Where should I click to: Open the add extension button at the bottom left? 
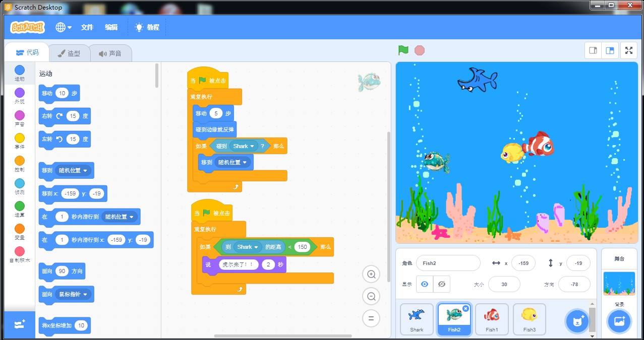pos(20,325)
